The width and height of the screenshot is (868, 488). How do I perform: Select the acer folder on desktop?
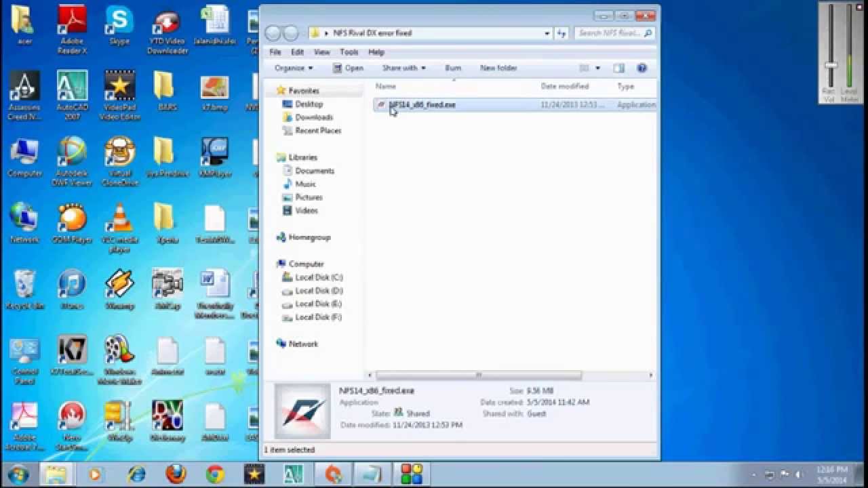click(24, 26)
